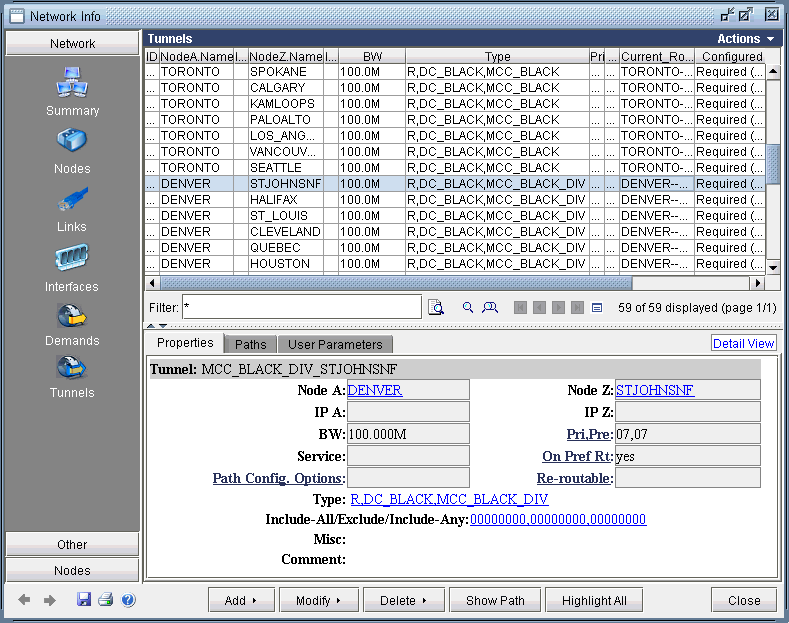
Task: Click the Nodes icon in sidebar
Action: pyautogui.click(x=72, y=141)
